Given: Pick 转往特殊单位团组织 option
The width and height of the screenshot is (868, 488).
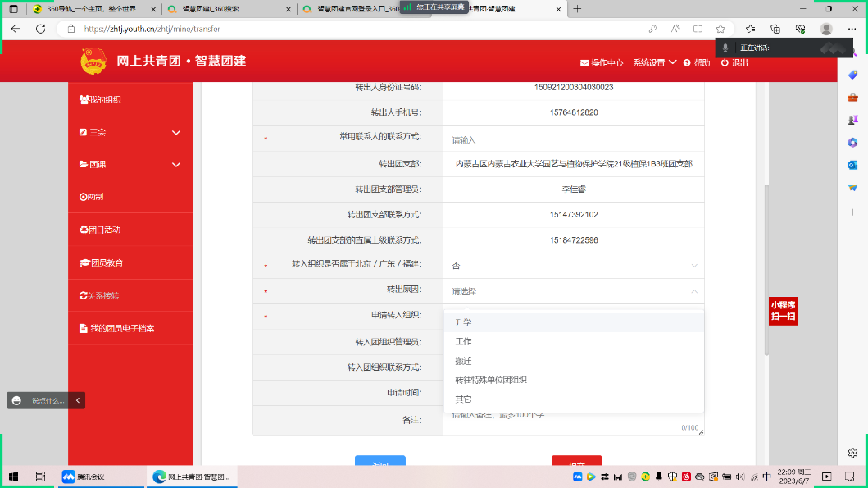Looking at the screenshot, I should [491, 380].
